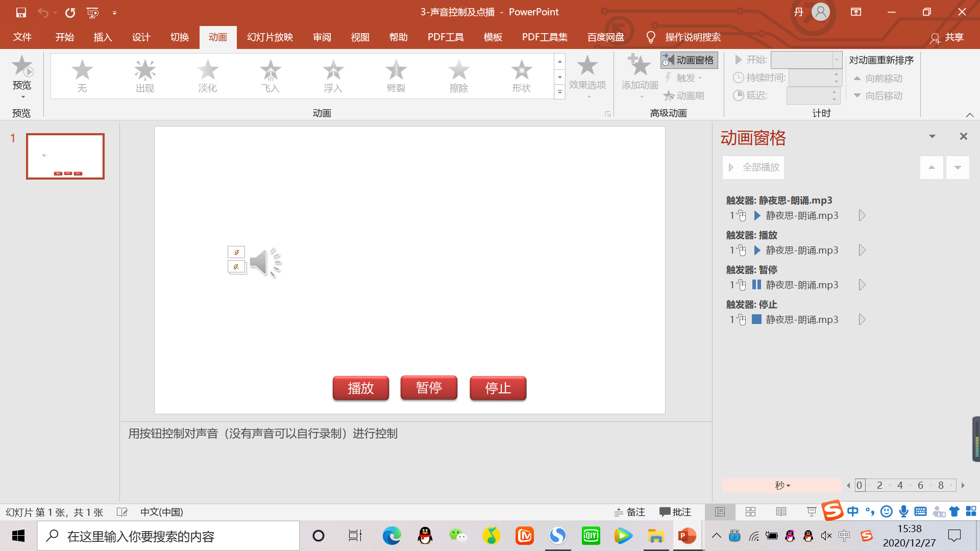Open iQIYI app from taskbar
Viewport: 980px width, 551px height.
[591, 536]
